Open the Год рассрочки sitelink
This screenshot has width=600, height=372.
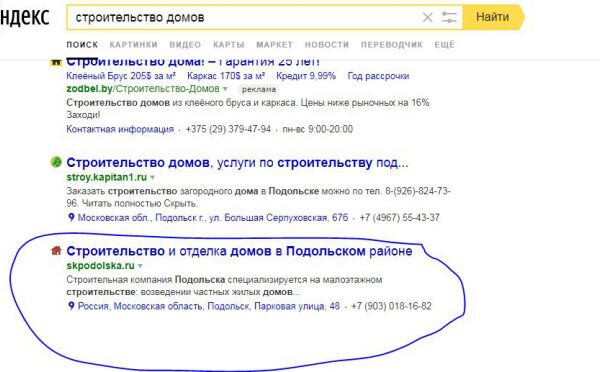tap(378, 76)
